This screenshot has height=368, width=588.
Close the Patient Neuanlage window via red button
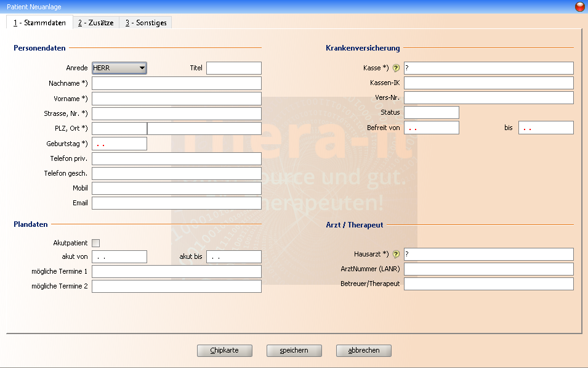click(579, 7)
